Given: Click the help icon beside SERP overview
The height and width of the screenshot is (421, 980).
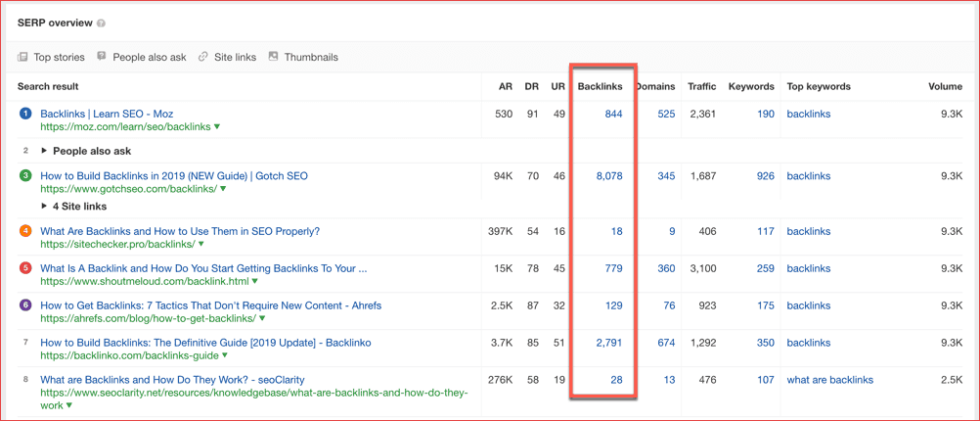Looking at the screenshot, I should pos(102,23).
